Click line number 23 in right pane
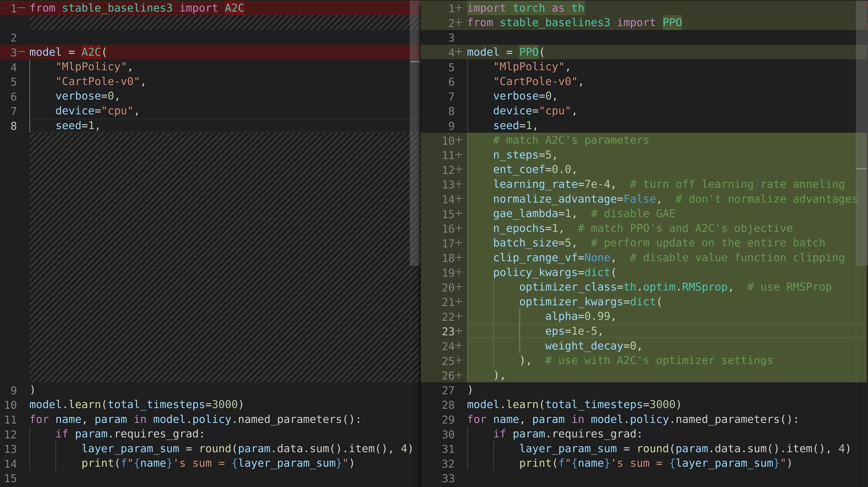 coord(448,331)
